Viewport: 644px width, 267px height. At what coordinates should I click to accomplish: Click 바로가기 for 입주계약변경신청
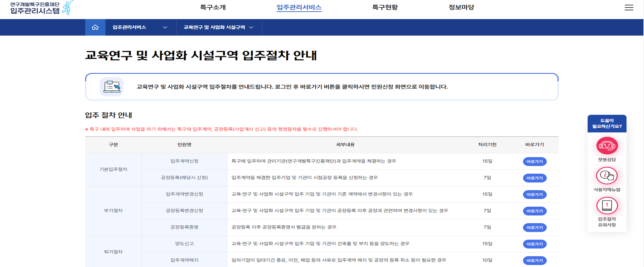535,194
